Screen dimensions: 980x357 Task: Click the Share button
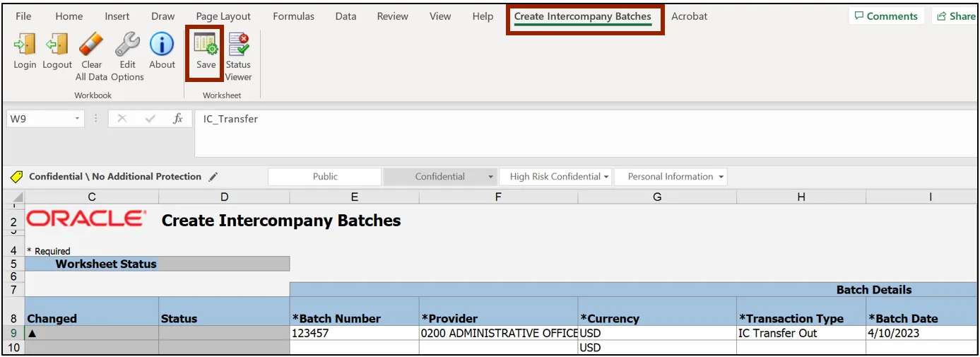(955, 16)
